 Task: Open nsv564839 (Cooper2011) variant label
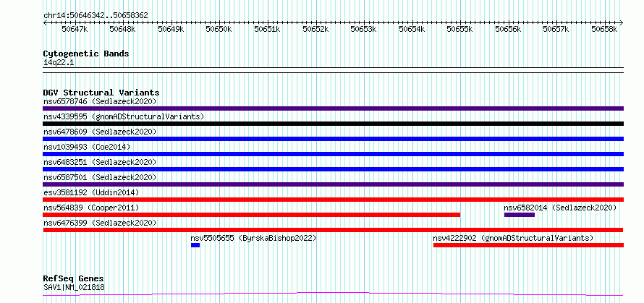[x=91, y=208]
